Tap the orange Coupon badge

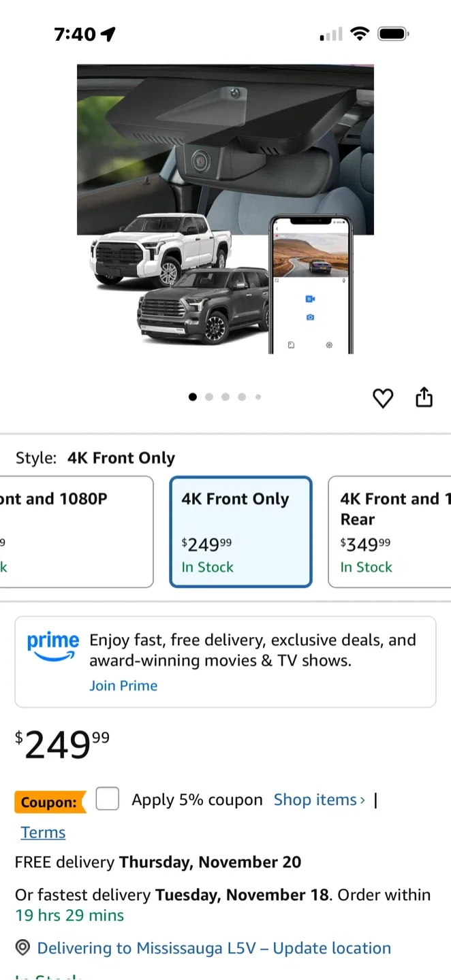[49, 802]
